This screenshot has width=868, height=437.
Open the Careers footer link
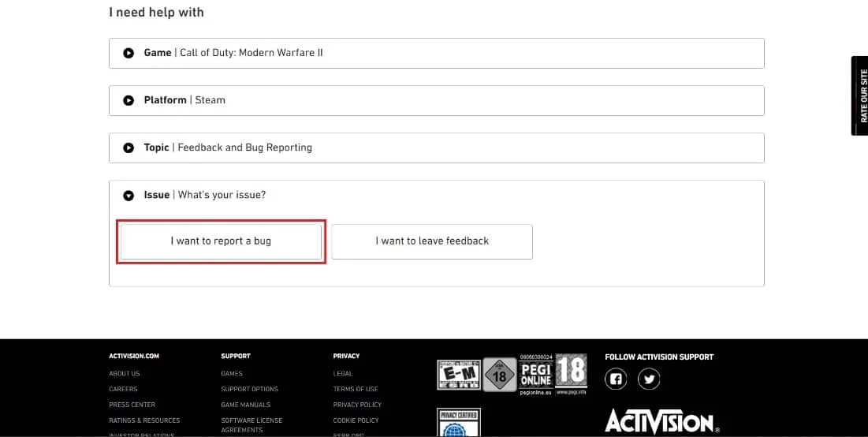click(x=124, y=390)
